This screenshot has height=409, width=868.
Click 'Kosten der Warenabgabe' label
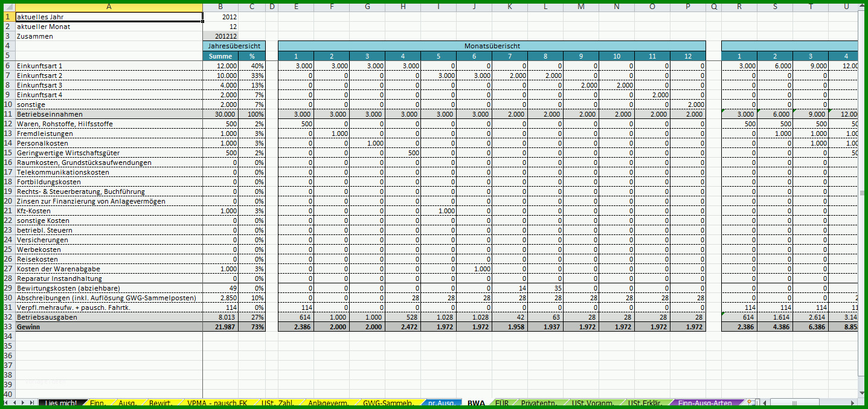[x=59, y=269]
